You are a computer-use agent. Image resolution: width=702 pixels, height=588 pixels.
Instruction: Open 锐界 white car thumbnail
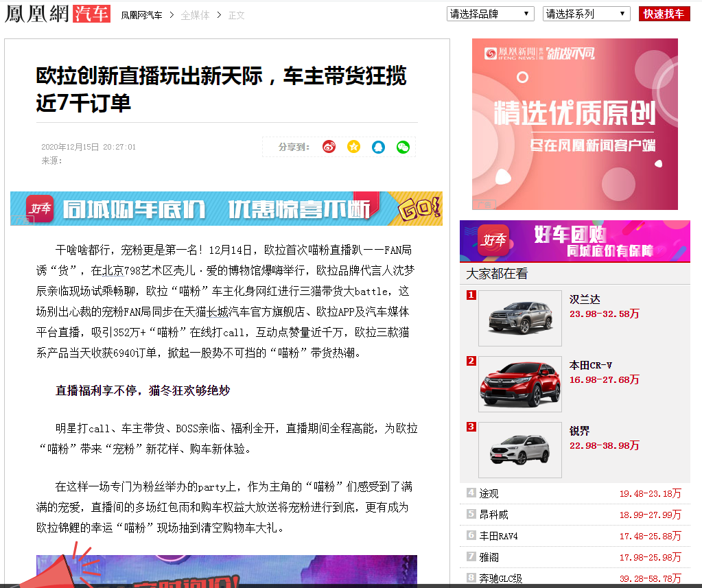click(x=519, y=449)
